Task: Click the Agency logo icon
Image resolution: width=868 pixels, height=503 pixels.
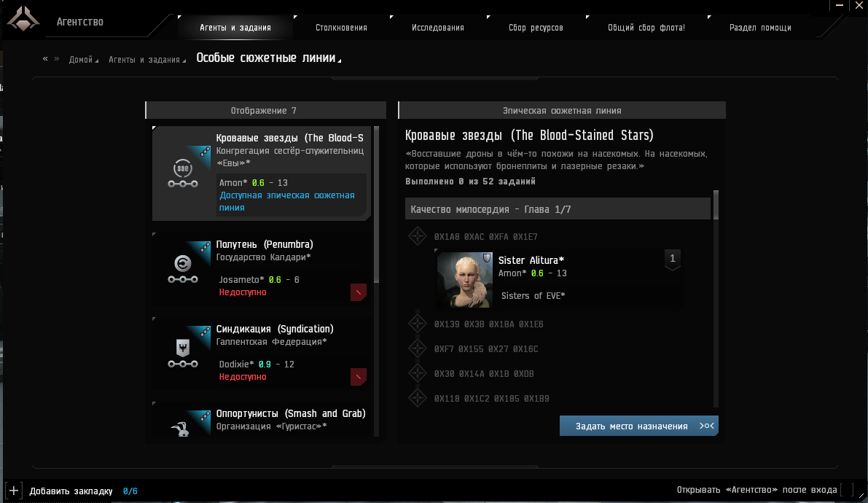Action: click(x=23, y=20)
